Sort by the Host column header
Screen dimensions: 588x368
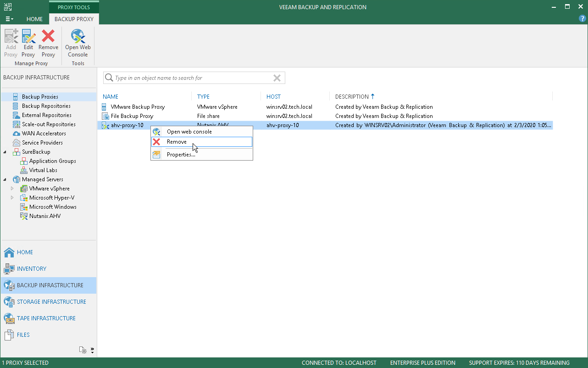[x=273, y=97]
